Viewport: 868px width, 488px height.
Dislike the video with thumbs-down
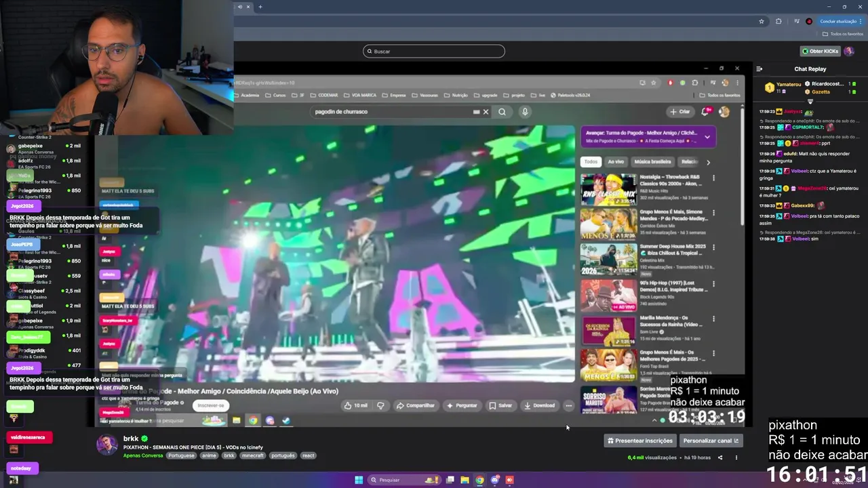(380, 405)
